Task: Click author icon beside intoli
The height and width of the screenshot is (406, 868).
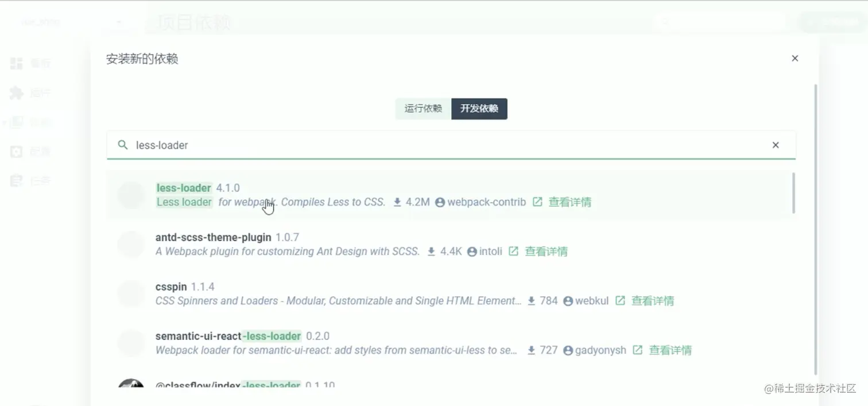Action: pos(472,252)
